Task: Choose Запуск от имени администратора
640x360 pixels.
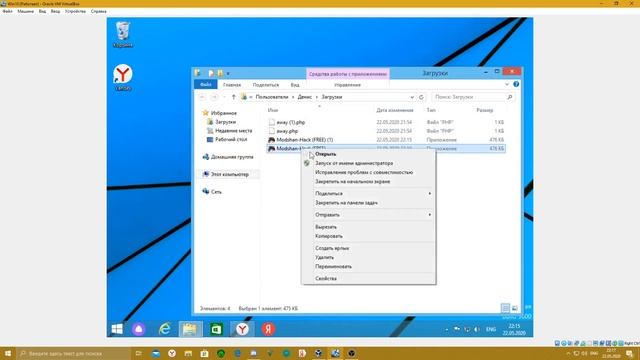Action: (x=354, y=163)
